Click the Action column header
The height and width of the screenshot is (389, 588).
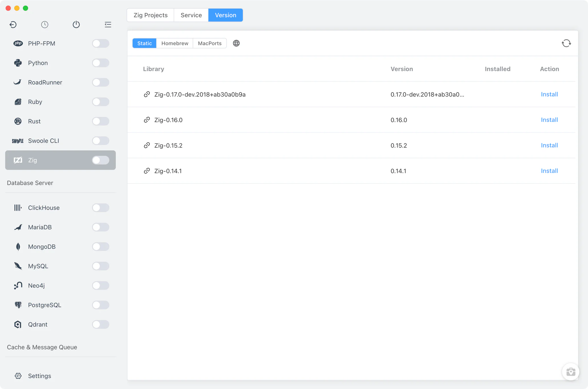point(549,69)
